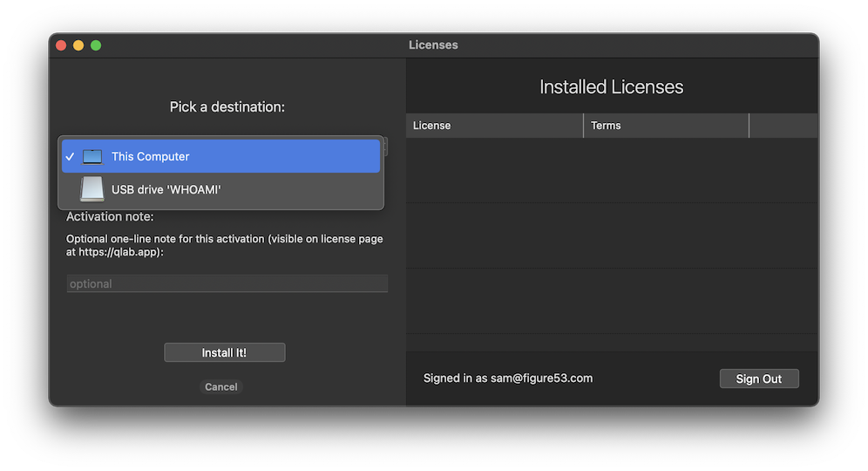868x471 pixels.
Task: Click the divider between License and Terms columns
Action: tap(583, 126)
